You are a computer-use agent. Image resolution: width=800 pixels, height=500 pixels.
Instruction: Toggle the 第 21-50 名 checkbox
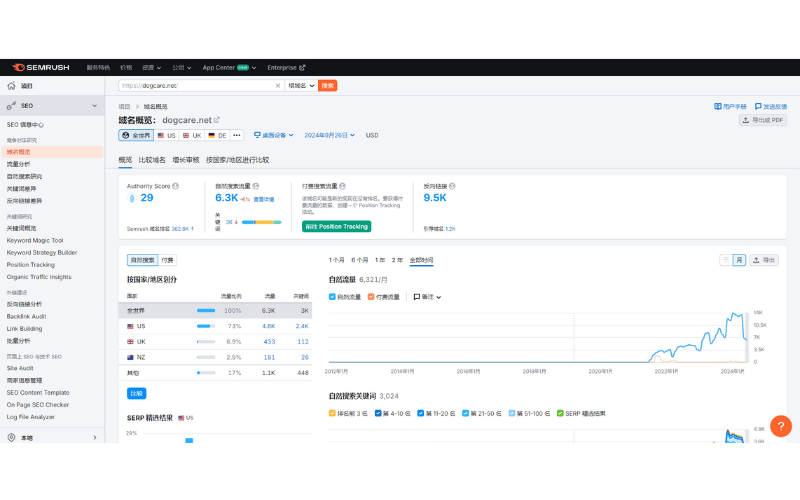pyautogui.click(x=465, y=413)
